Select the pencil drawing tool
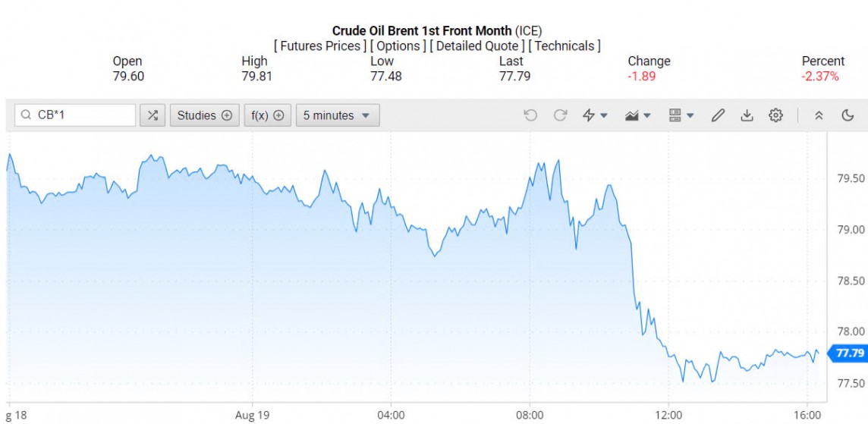This screenshot has width=868, height=424. pyautogui.click(x=718, y=115)
